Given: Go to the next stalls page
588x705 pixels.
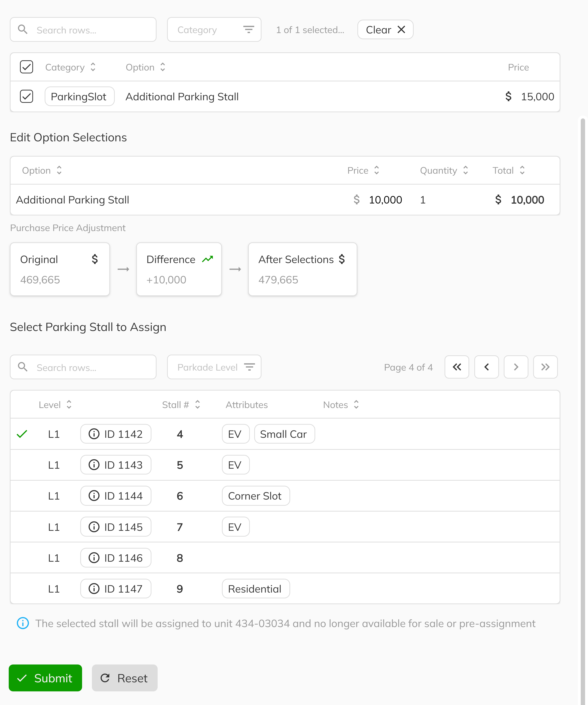Looking at the screenshot, I should (x=516, y=367).
